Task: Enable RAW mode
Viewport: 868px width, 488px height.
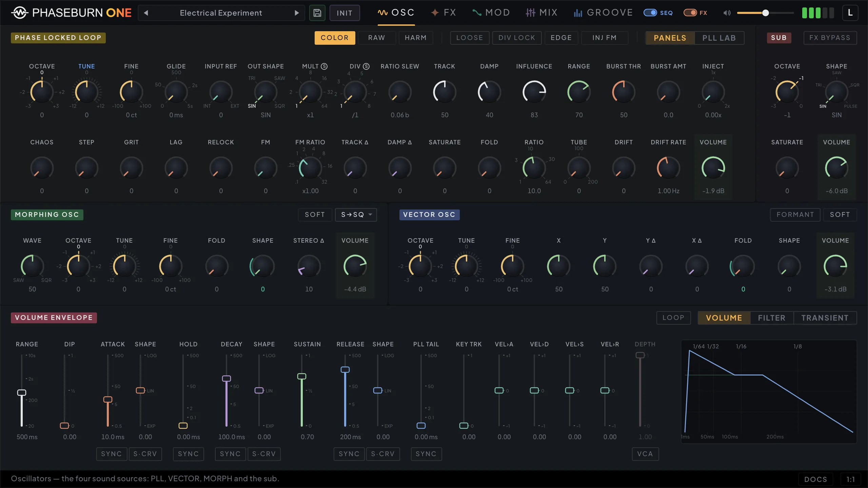Action: (x=377, y=38)
